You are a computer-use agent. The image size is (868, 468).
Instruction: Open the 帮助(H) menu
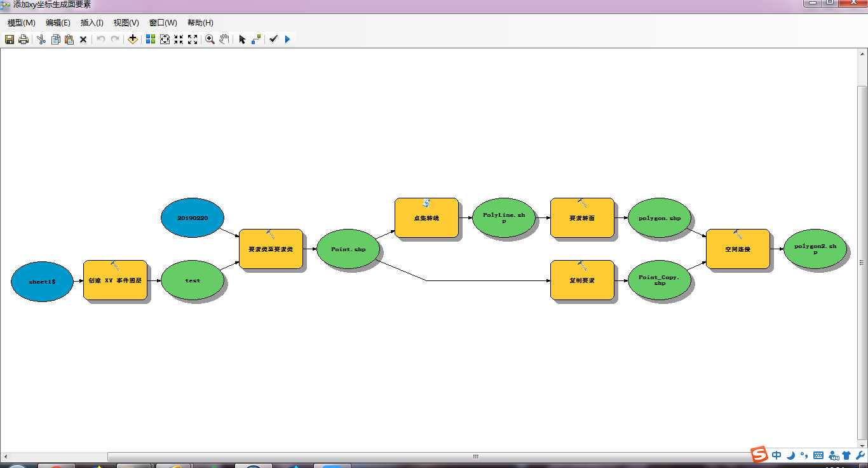(x=200, y=23)
